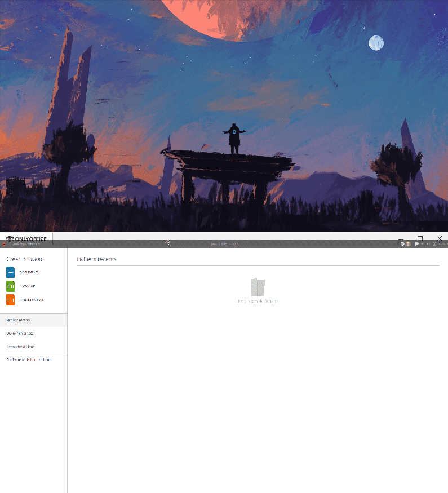Open the DesktopEditors app menu
Viewport: 448px width, 493px height.
coord(26,244)
